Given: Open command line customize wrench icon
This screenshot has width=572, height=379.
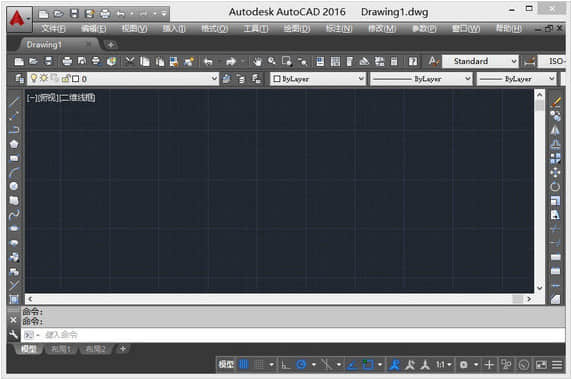Looking at the screenshot, I should pyautogui.click(x=13, y=334).
